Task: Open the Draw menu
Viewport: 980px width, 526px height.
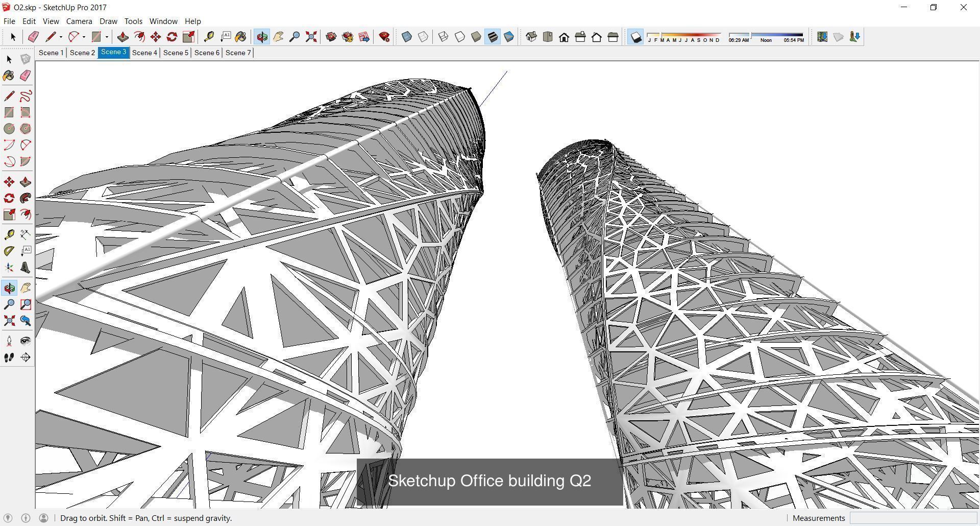Action: click(108, 21)
